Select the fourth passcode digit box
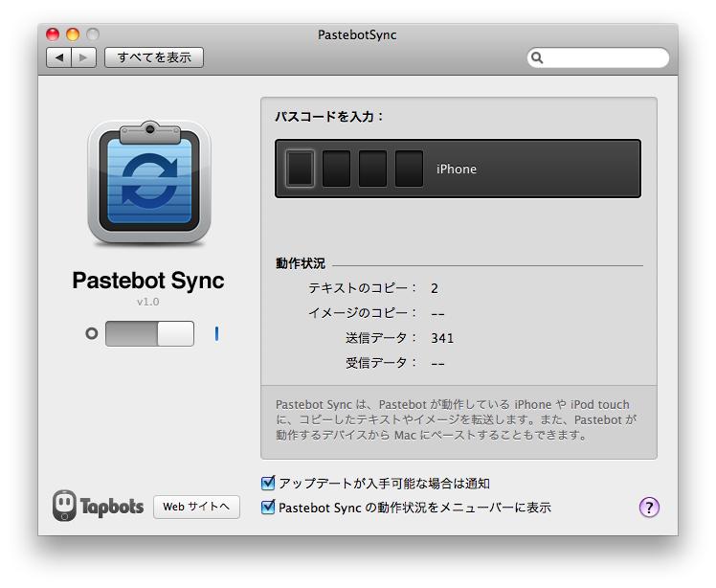This screenshot has height=588, width=716. [409, 169]
